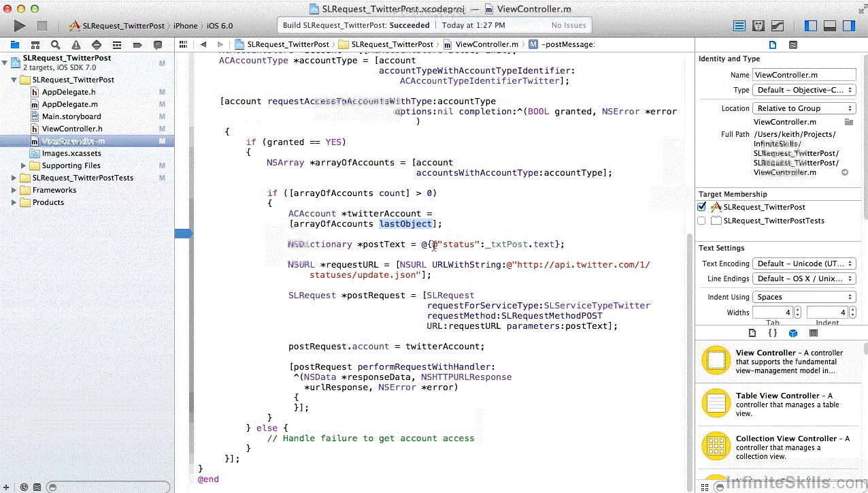Screen dimensions: 868x493
Task: Open the Test navigator tab
Action: pyautogui.click(x=97, y=45)
